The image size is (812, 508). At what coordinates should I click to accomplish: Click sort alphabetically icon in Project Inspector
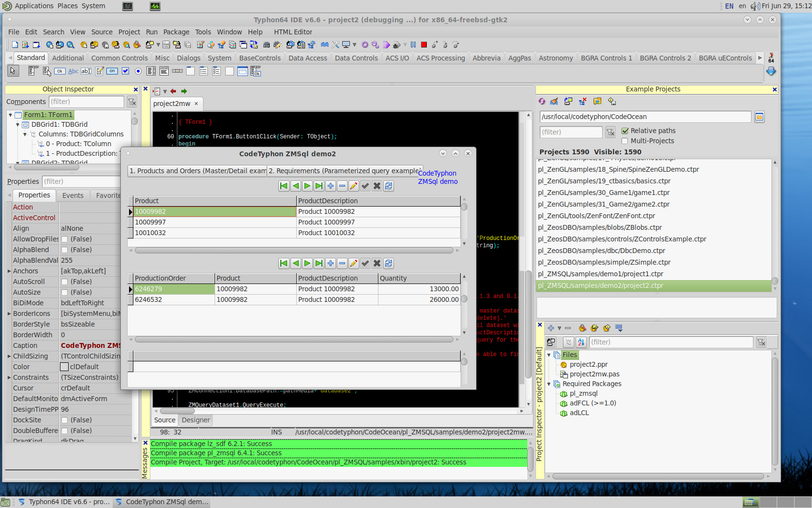coord(581,342)
